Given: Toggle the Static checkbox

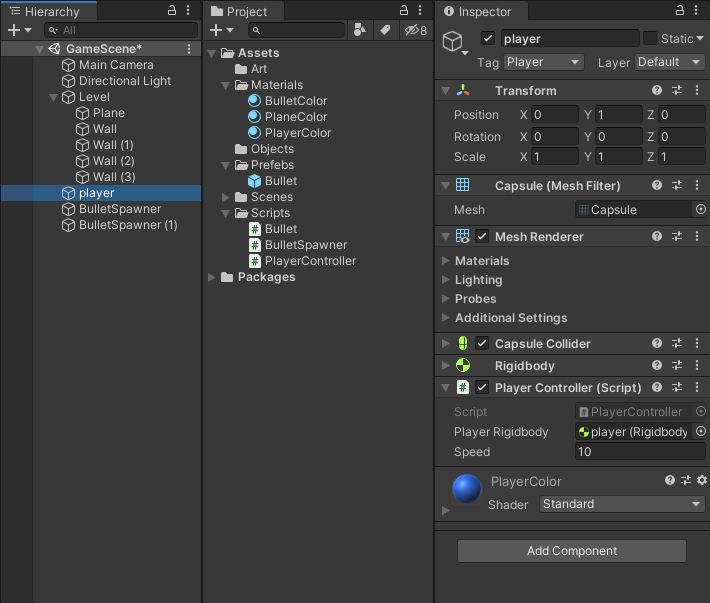Looking at the screenshot, I should [x=650, y=38].
